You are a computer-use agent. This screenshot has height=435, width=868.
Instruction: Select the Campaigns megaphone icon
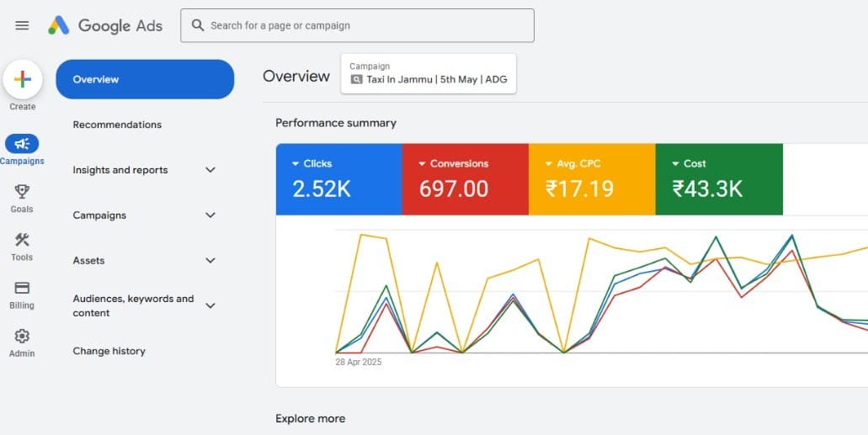(22, 144)
